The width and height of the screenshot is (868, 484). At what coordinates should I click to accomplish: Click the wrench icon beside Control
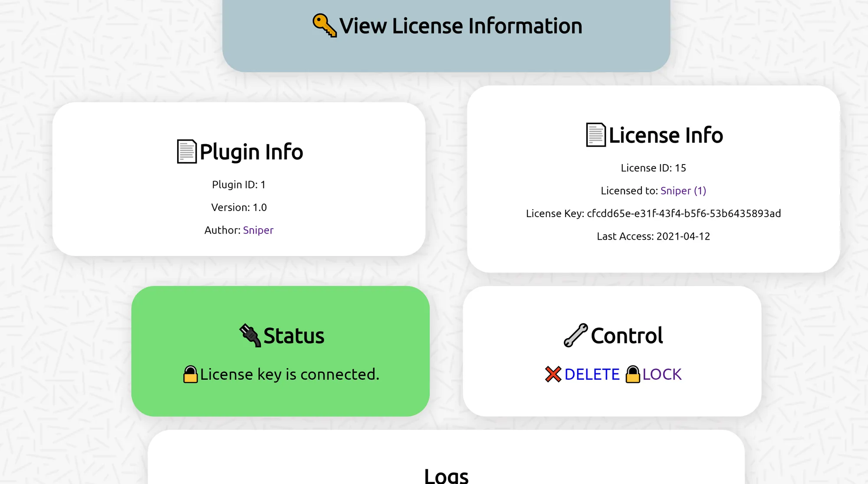click(x=575, y=335)
